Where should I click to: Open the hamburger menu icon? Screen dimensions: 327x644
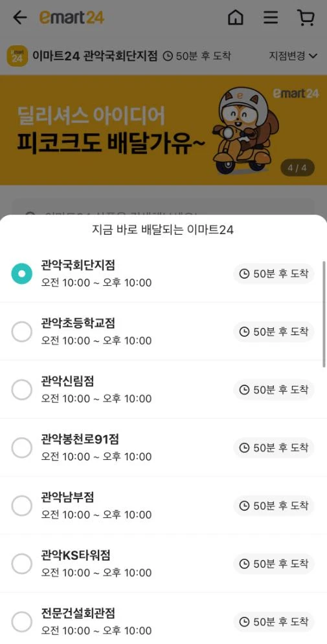pos(271,17)
